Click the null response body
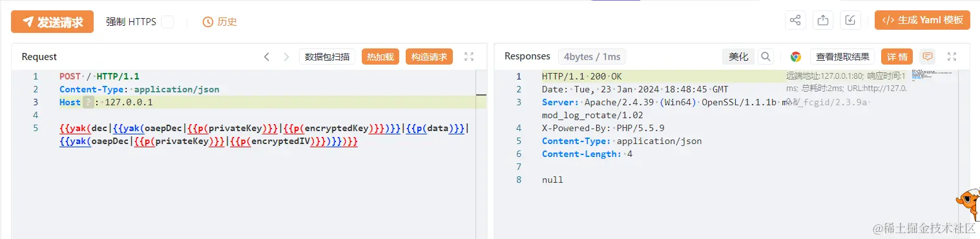 point(552,180)
